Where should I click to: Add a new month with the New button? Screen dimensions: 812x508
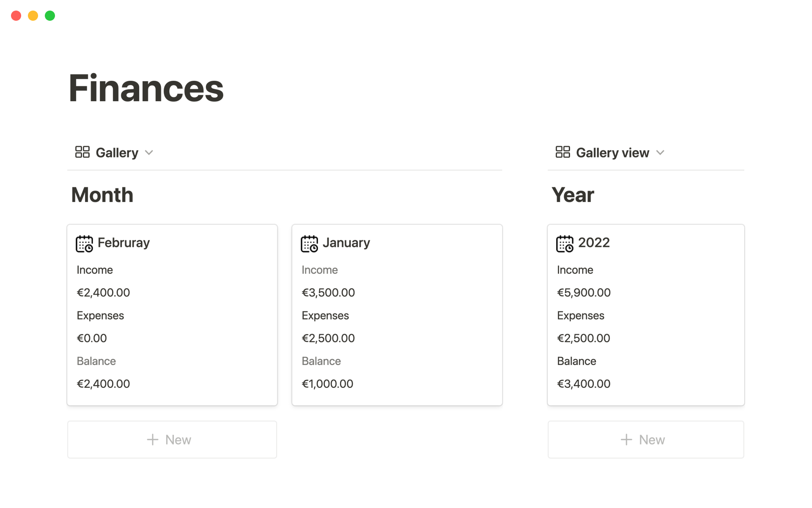pyautogui.click(x=172, y=439)
